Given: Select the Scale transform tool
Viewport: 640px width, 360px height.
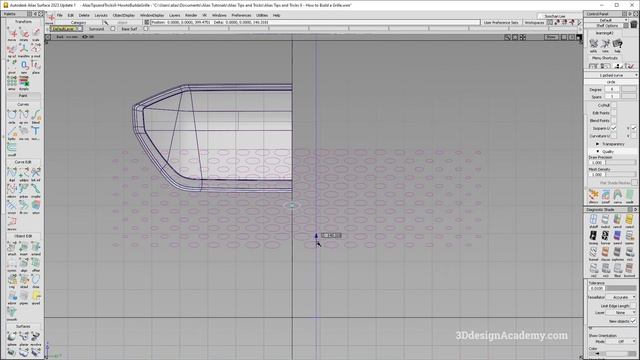Looking at the screenshot, I should (x=36, y=33).
